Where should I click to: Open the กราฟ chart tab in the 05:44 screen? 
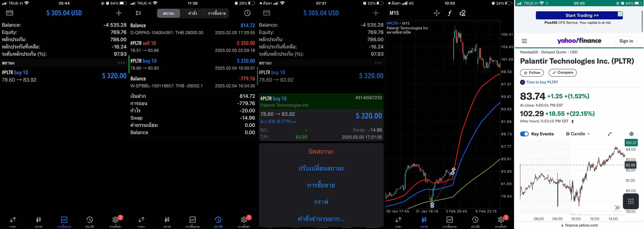point(39,222)
